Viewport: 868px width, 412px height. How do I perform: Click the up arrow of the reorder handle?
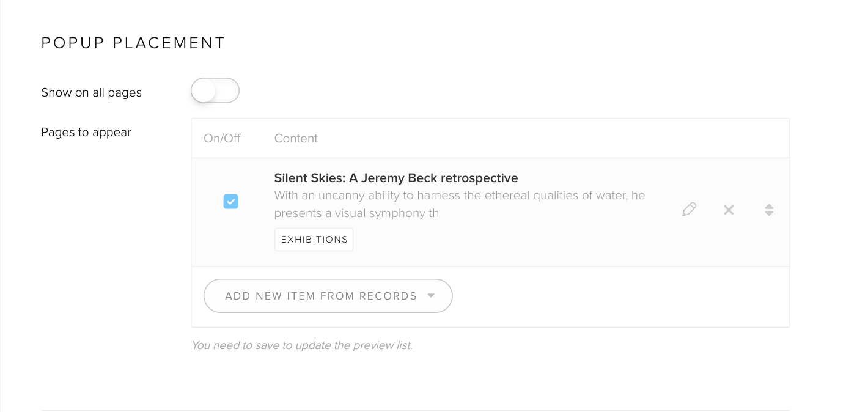769,206
